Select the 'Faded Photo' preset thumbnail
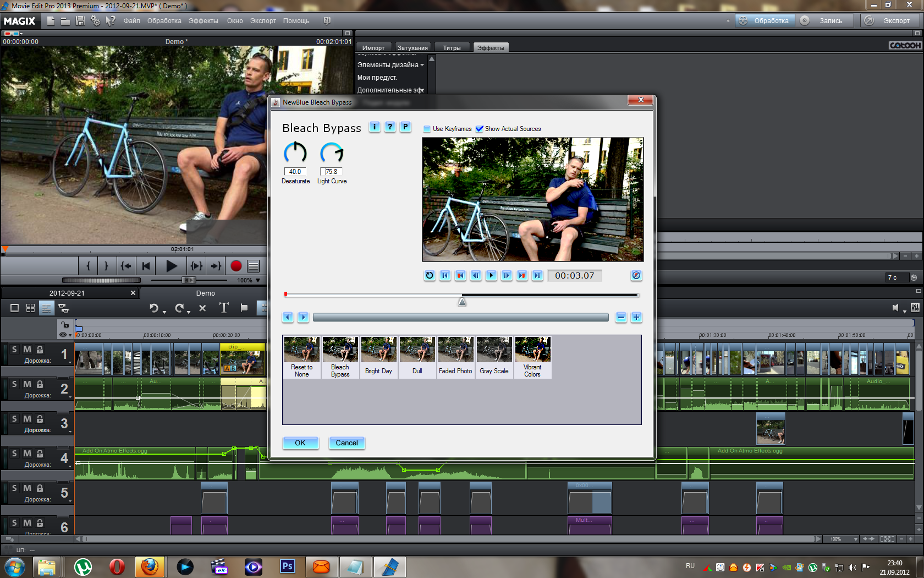 coord(455,357)
